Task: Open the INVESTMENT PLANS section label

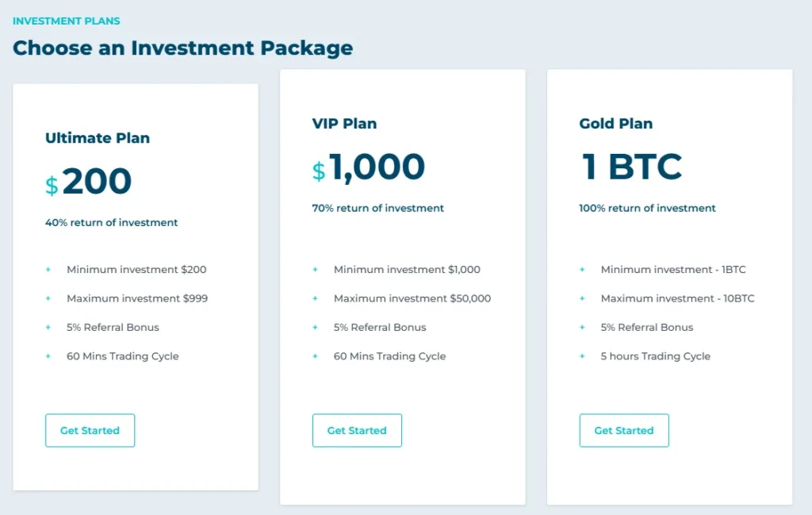Action: click(x=67, y=21)
